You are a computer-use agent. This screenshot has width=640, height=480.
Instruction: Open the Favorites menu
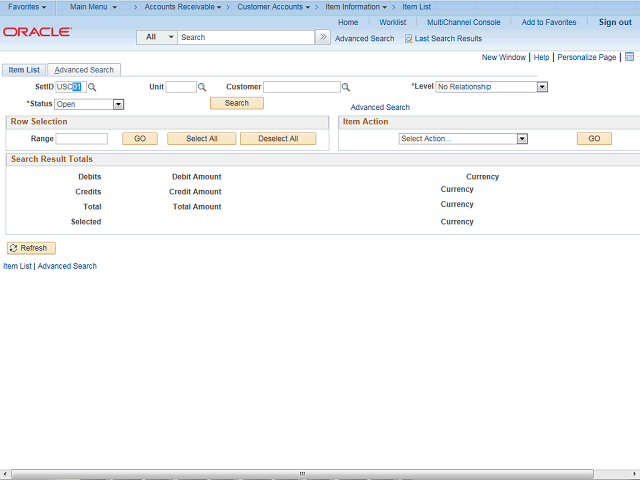[27, 7]
